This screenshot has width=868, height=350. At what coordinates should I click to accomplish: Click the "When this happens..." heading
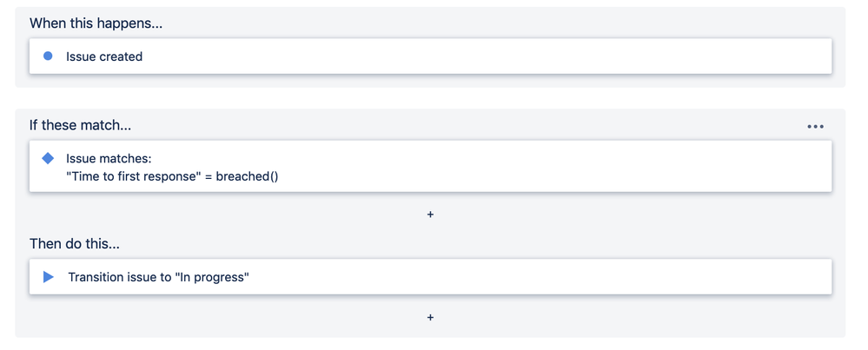(96, 23)
